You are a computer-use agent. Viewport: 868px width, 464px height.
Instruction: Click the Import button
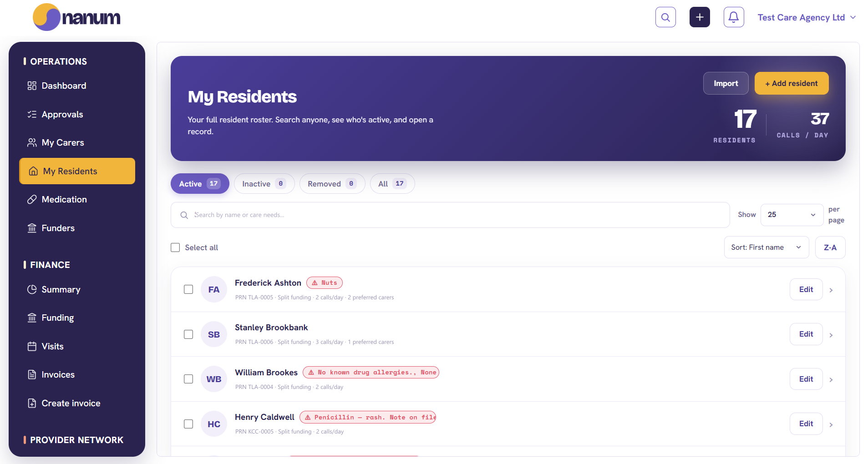coord(726,83)
